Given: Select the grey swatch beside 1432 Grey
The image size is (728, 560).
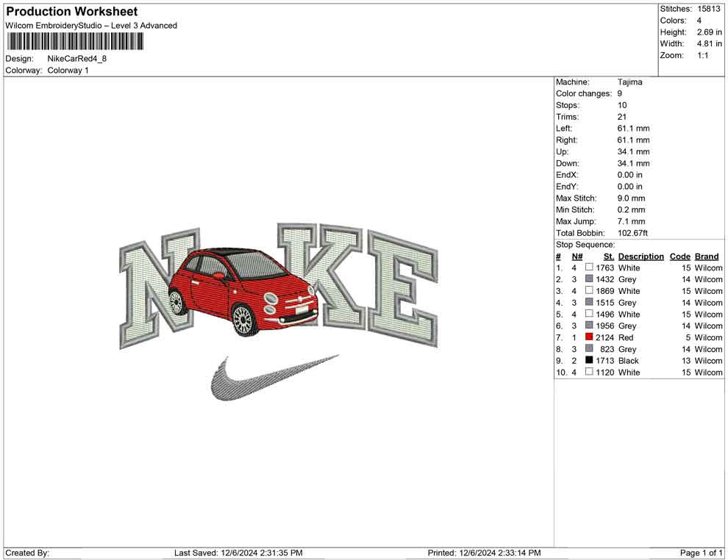Looking at the screenshot, I should click(589, 279).
